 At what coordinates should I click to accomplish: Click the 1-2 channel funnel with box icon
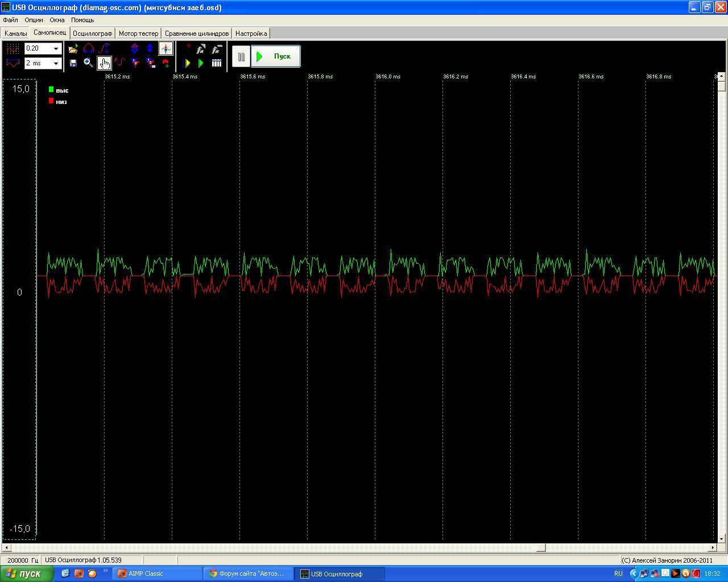(150, 63)
